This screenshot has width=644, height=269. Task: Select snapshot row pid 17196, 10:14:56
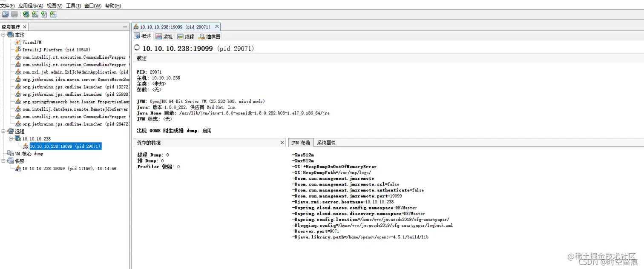click(69, 169)
